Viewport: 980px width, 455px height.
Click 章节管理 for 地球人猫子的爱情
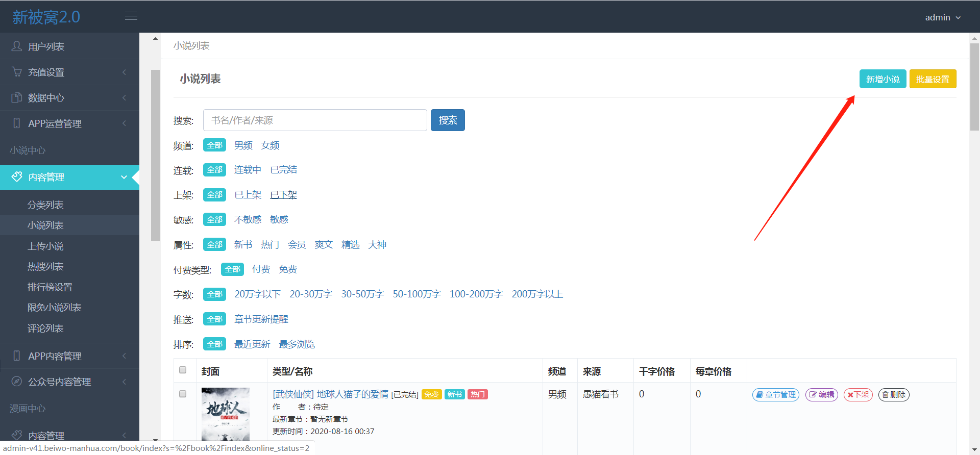click(x=776, y=395)
